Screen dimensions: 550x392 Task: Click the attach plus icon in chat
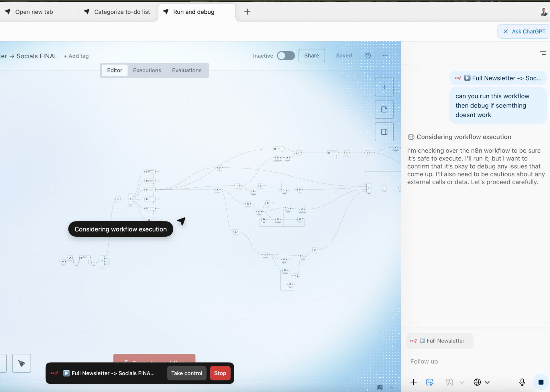(413, 382)
